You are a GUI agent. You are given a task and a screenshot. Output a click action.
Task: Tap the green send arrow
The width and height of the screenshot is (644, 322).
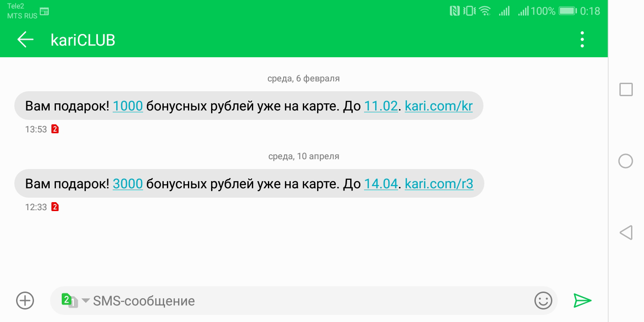pos(582,301)
